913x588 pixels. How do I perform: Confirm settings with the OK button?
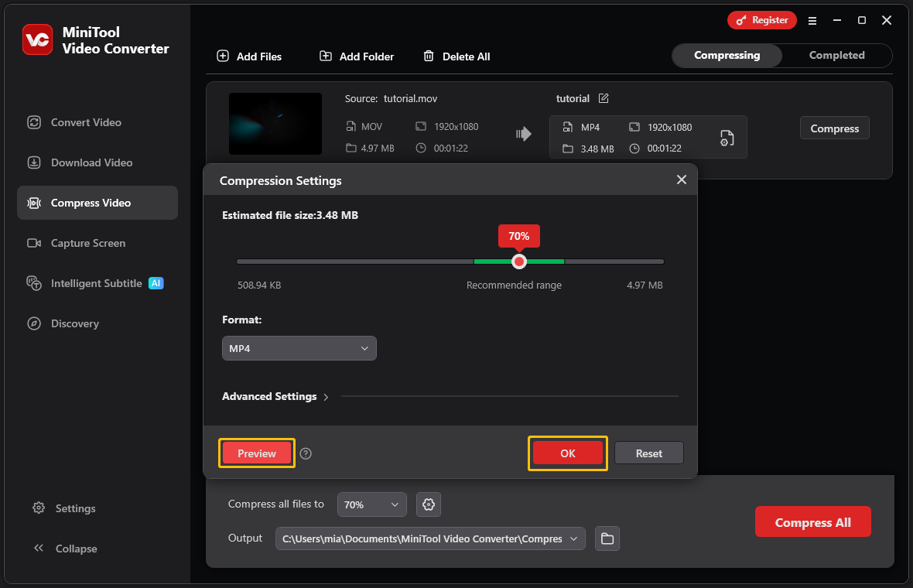[x=567, y=453]
